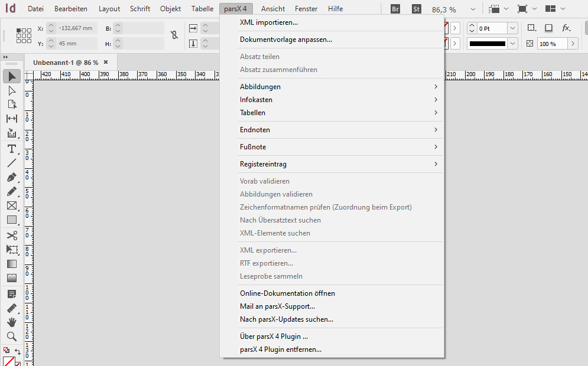The width and height of the screenshot is (588, 366).
Task: Toggle constrain proportions chain icon
Action: (x=174, y=35)
